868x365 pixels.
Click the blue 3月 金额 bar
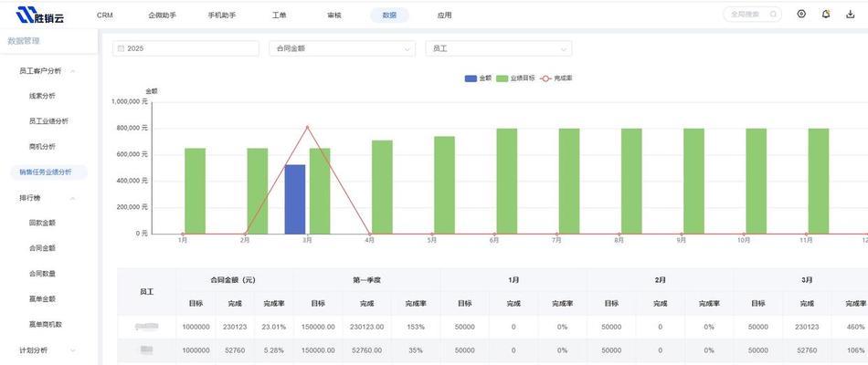click(295, 199)
